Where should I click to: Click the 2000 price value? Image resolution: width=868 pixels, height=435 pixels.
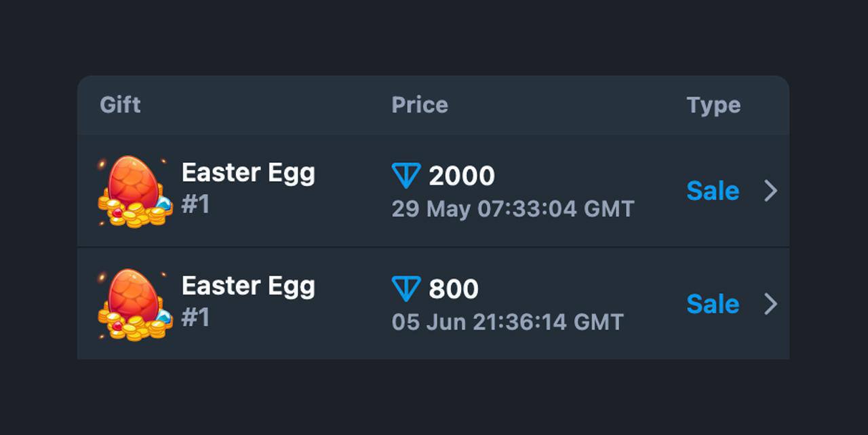(462, 176)
